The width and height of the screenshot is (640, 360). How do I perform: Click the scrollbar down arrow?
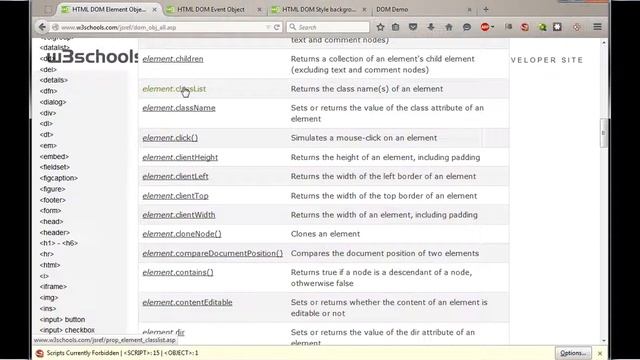click(604, 341)
